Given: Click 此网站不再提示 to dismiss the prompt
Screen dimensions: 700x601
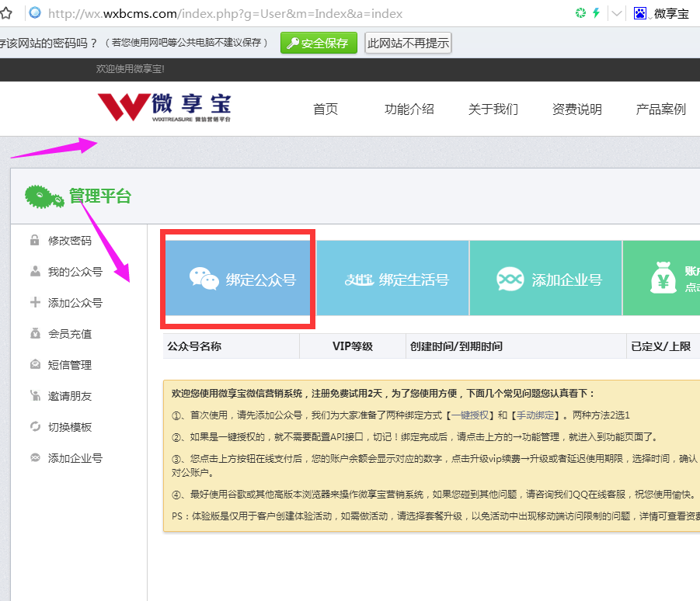Looking at the screenshot, I should click(x=406, y=43).
